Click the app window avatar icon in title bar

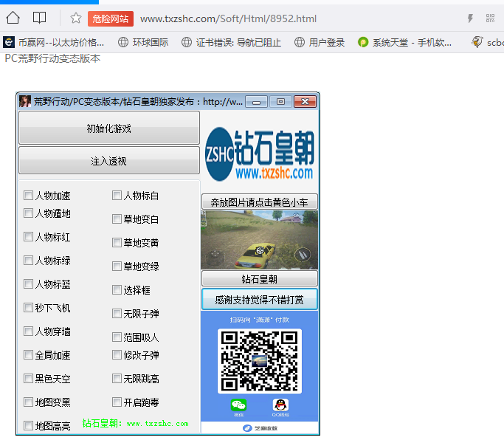click(25, 102)
